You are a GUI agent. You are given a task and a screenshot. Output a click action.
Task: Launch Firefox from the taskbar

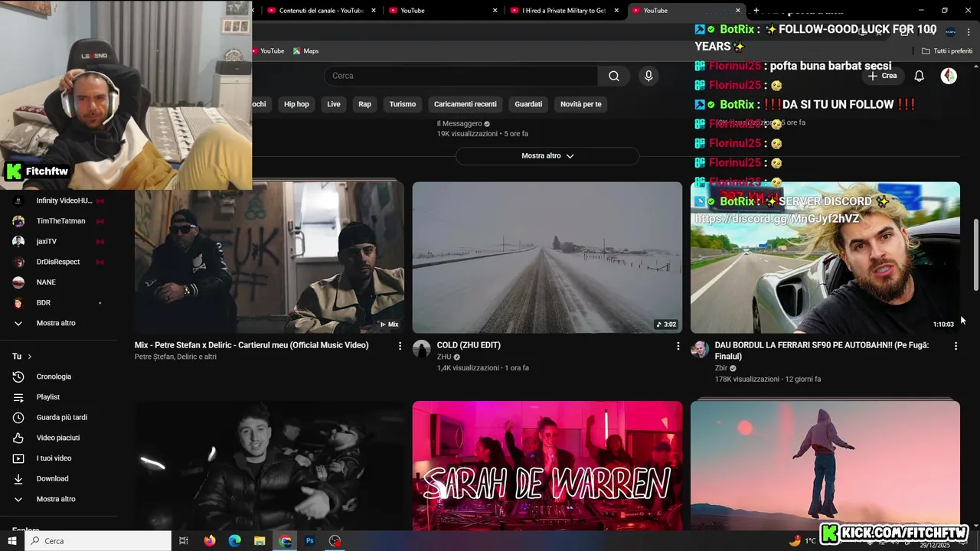click(210, 540)
